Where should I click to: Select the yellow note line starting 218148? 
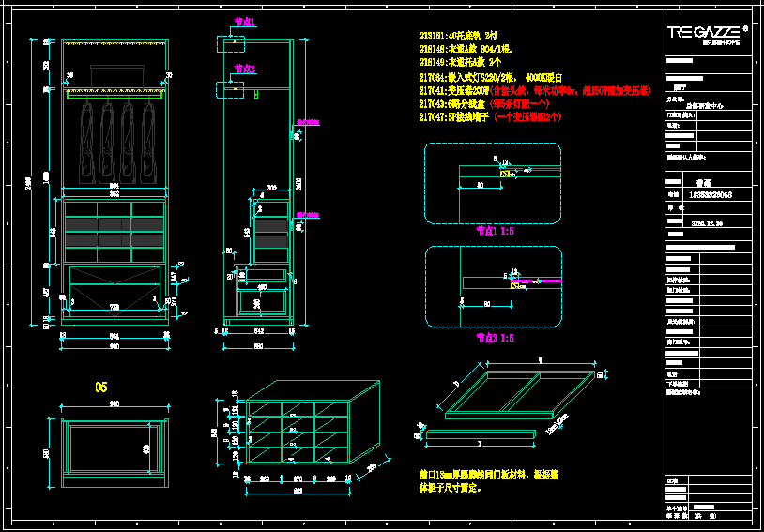466,49
